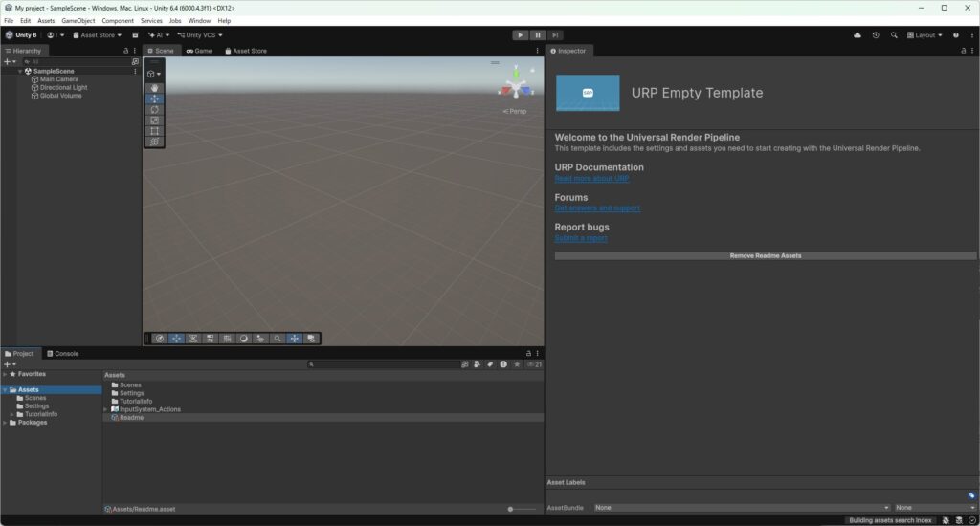Select the Scale tool in Scene toolbar
Screen dimensions: 980x526
(154, 120)
